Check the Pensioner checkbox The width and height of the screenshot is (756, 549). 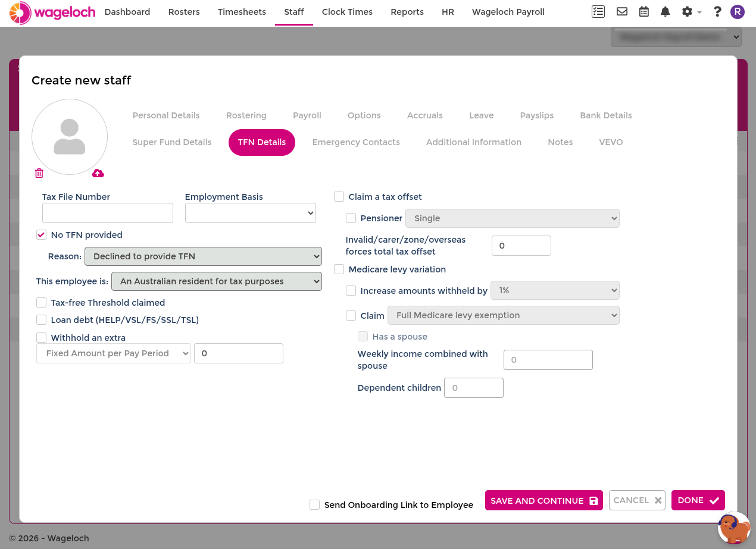[x=351, y=218]
